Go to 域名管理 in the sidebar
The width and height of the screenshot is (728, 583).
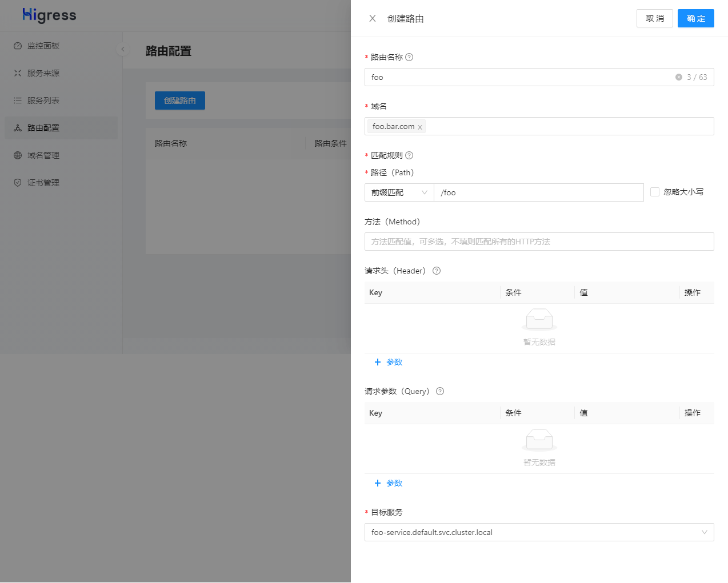[x=43, y=155]
